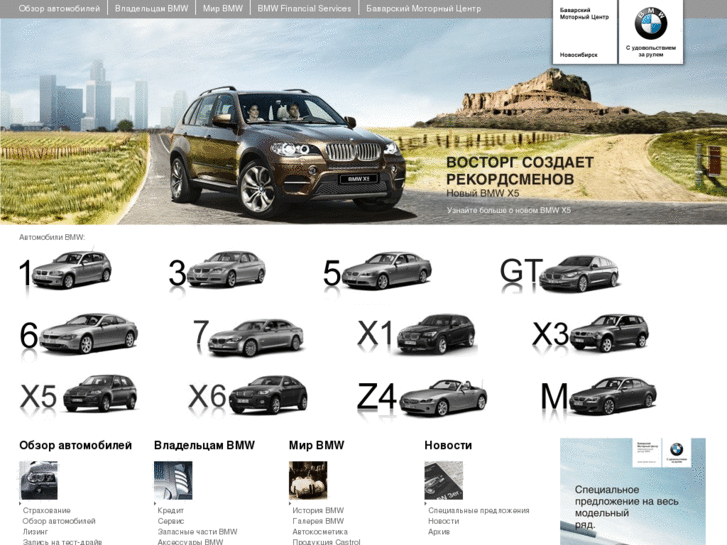
Task: Select the BMW 1 series car icon
Action: [65, 270]
